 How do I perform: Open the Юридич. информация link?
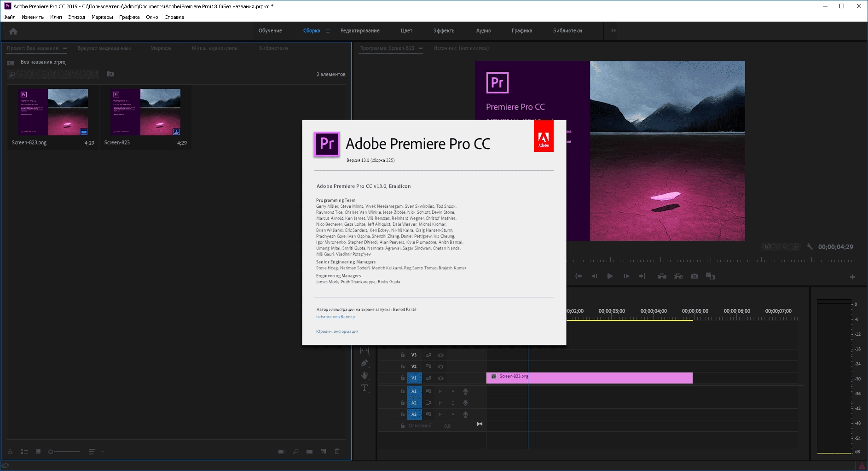(337, 331)
